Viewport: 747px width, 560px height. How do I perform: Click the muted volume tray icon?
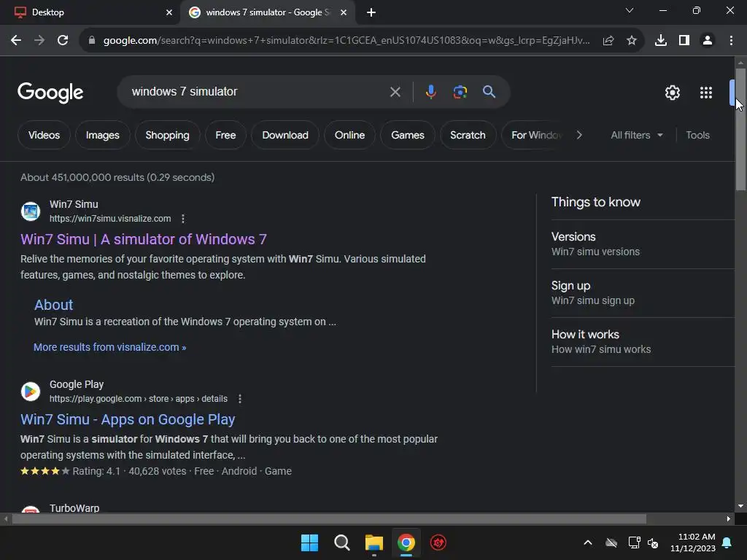coord(653,542)
